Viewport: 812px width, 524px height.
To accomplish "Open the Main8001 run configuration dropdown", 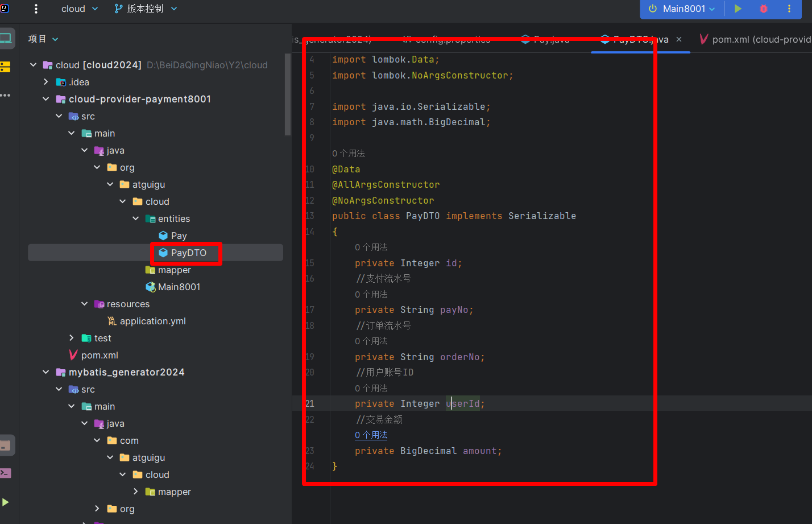I will (x=682, y=9).
